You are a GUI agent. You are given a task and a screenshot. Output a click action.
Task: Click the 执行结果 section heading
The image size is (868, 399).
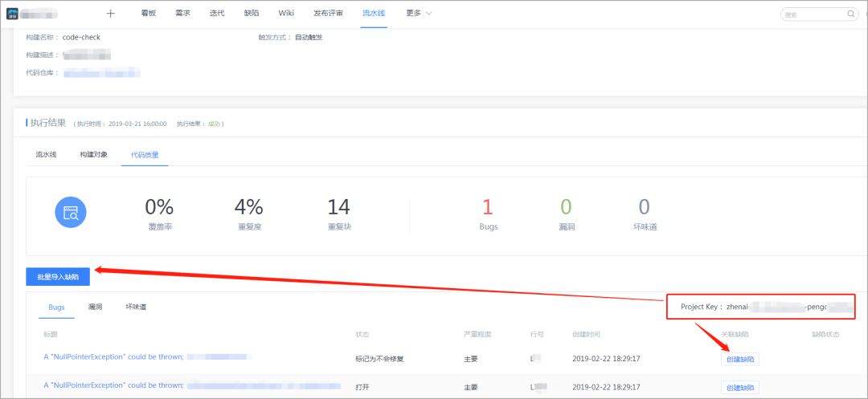[x=48, y=123]
